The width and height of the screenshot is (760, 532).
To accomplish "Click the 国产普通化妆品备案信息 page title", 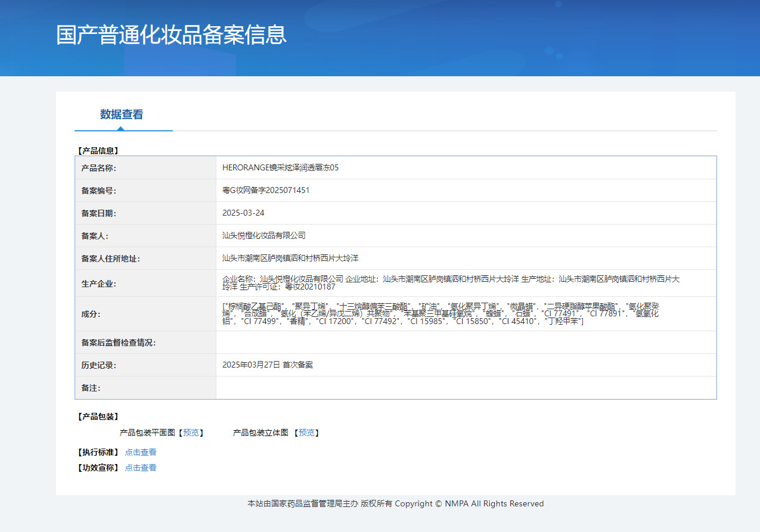I will (171, 35).
